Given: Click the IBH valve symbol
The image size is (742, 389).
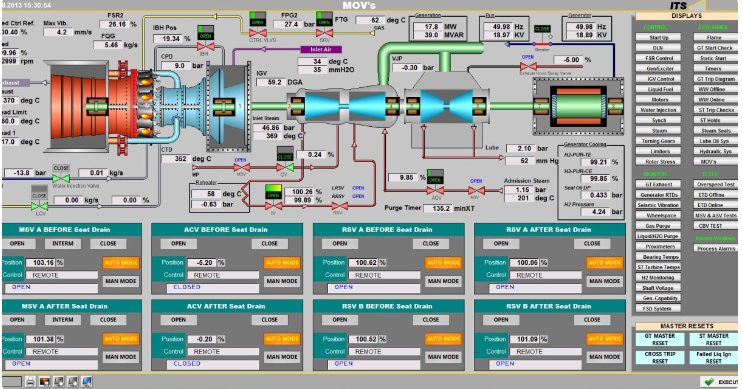Looking at the screenshot, I should click(205, 46).
